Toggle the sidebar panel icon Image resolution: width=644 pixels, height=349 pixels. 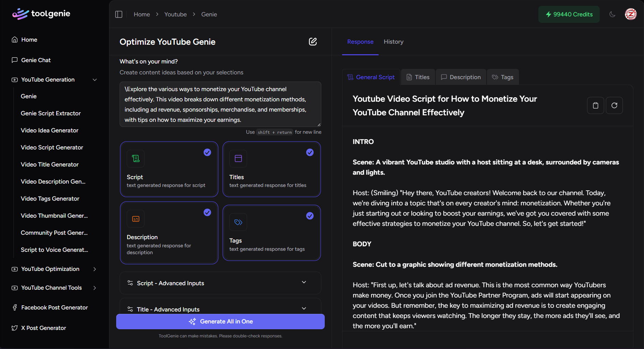[x=119, y=14]
